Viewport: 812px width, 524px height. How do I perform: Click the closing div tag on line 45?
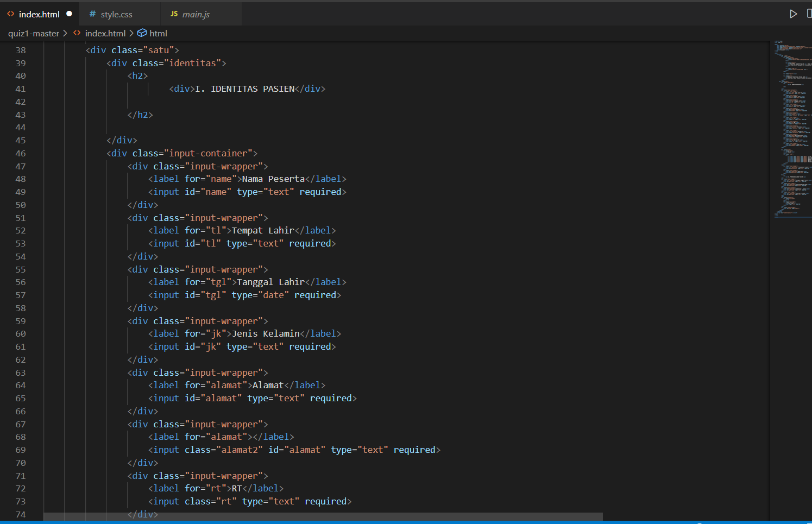[122, 140]
